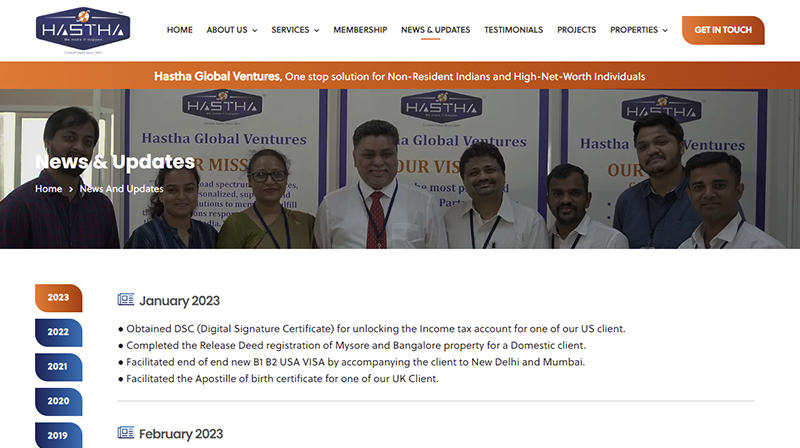Click newspaper icon beside January 2023
Image resolution: width=800 pixels, height=448 pixels.
126,300
